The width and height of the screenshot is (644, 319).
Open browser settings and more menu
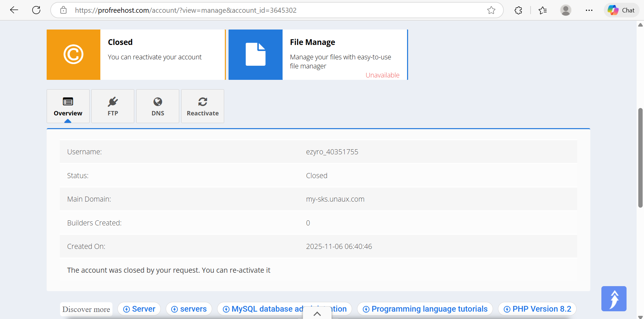[589, 10]
